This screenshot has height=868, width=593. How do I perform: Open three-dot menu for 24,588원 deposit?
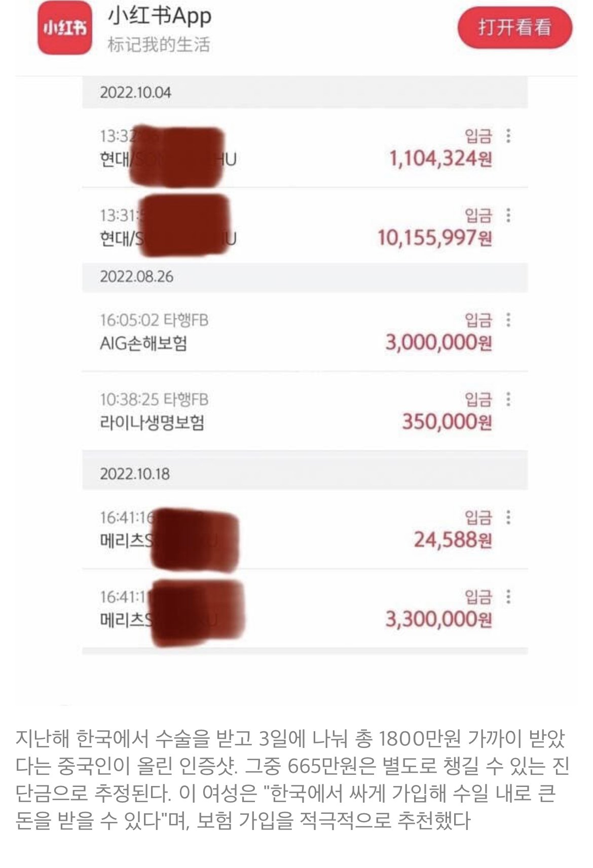[508, 518]
